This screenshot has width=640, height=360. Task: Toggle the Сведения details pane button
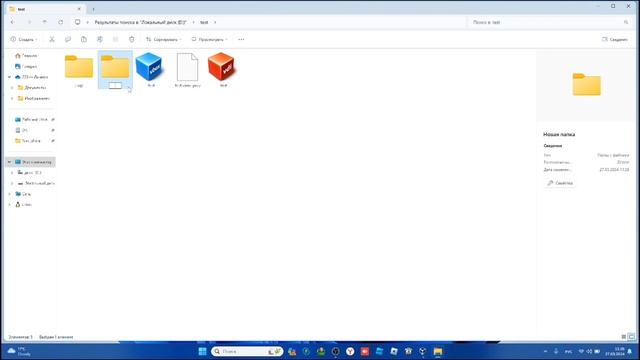tap(615, 40)
